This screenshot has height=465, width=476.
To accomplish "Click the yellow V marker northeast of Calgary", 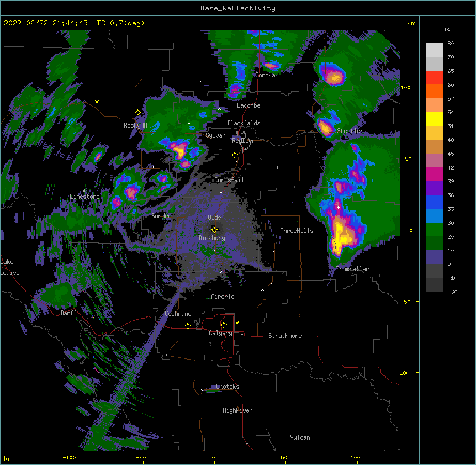I will coord(237,323).
